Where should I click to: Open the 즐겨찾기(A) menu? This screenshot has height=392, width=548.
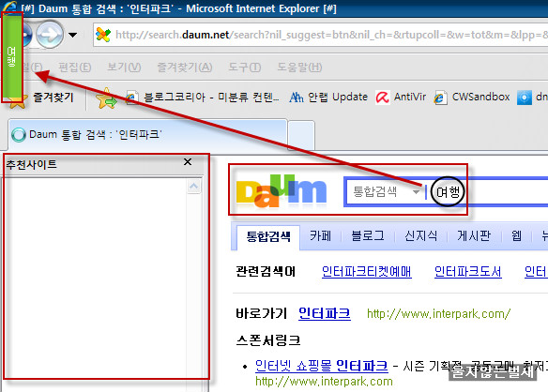[185, 67]
